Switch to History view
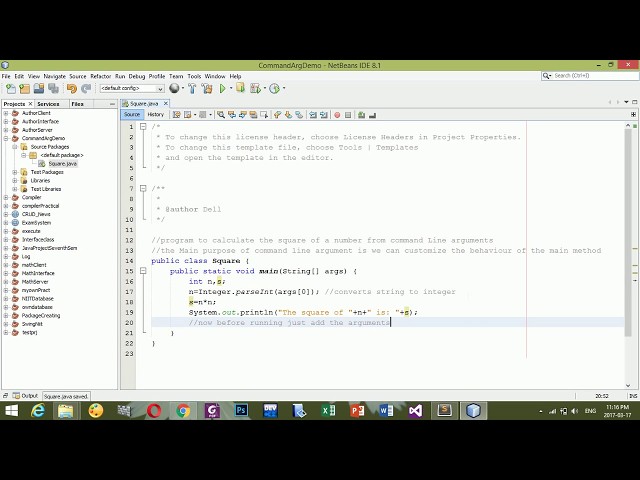Viewport: 640px width, 480px height. coord(156,115)
